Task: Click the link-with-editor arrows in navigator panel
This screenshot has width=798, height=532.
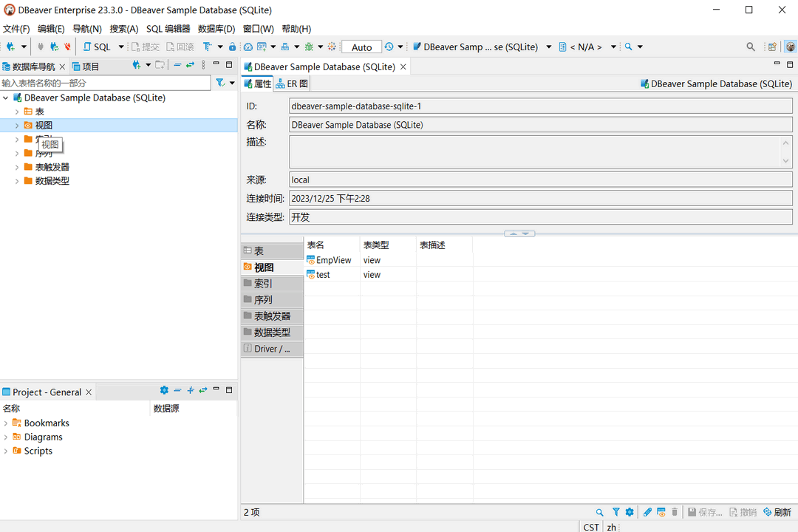Action: (x=190, y=66)
